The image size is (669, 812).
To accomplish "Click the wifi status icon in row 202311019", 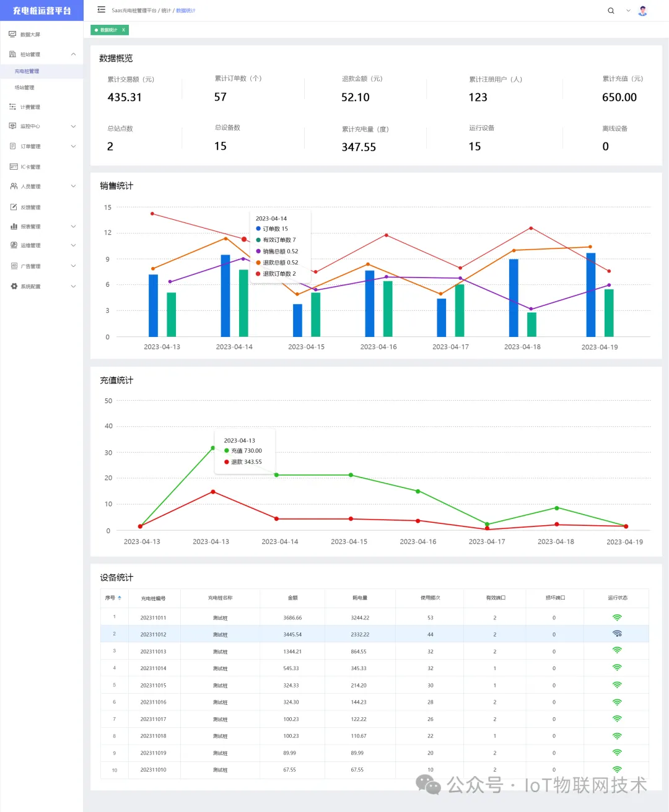I will coord(617,753).
